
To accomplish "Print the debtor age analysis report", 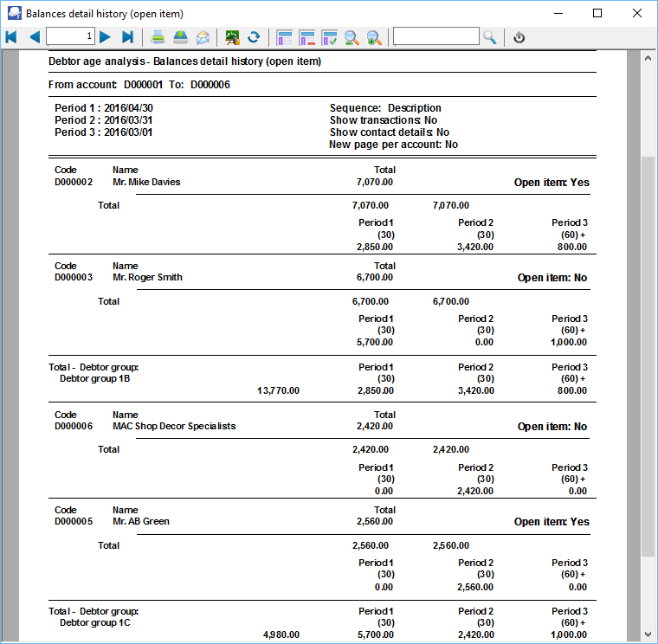I will coord(158,37).
